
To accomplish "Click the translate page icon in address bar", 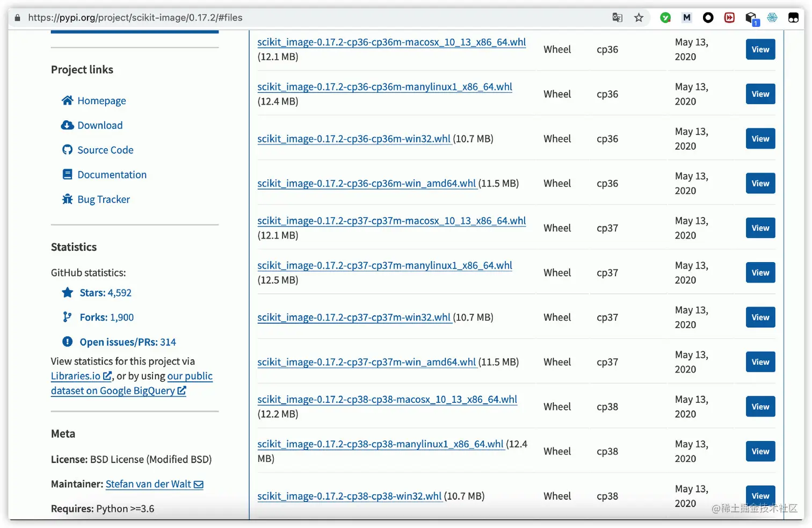I will click(x=617, y=18).
